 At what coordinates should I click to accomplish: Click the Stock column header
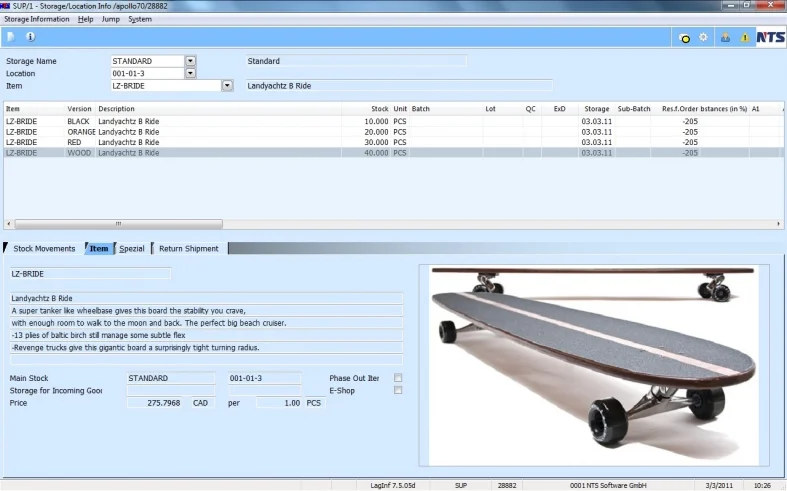(x=379, y=108)
